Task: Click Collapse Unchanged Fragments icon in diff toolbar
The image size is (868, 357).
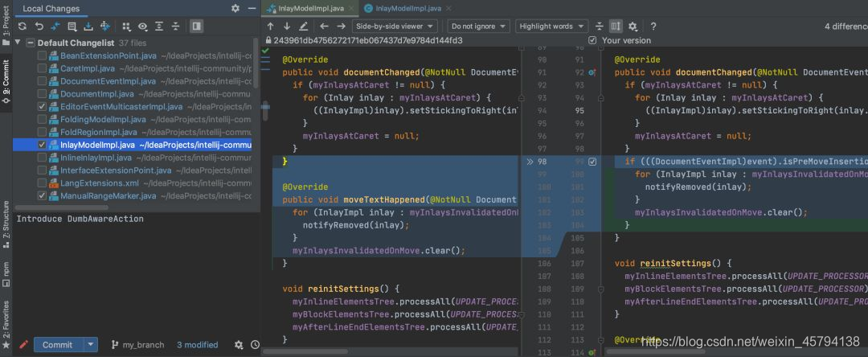Action: 599,26
